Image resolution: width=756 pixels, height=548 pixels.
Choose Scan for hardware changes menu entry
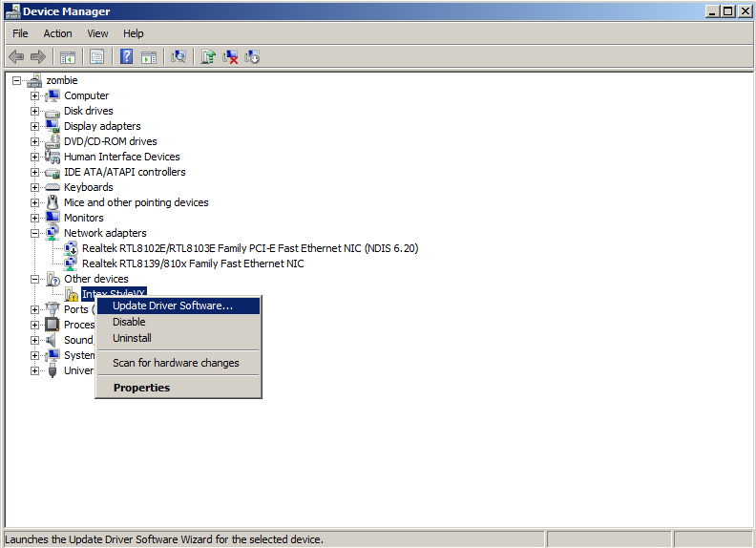(x=178, y=363)
